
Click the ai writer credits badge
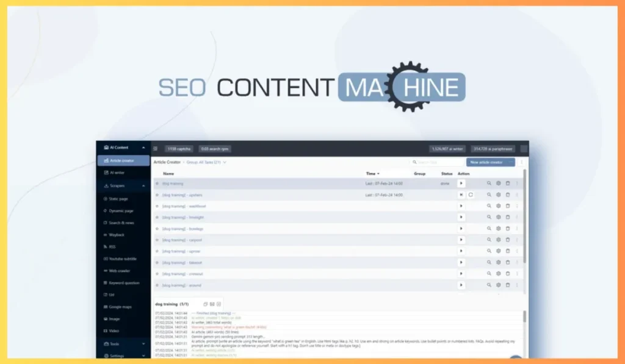pos(447,149)
